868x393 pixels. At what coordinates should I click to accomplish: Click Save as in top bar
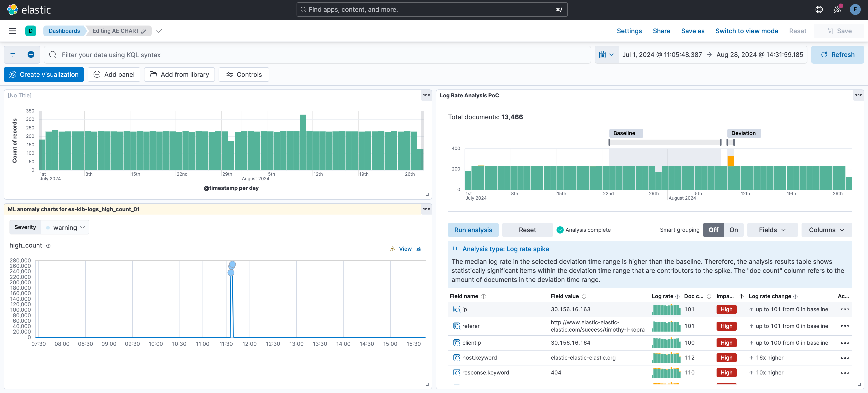(692, 31)
